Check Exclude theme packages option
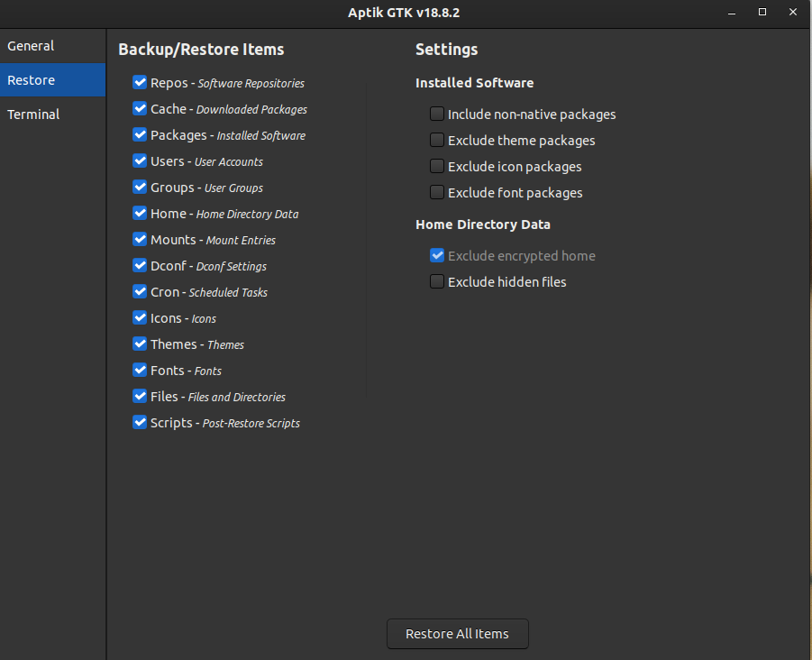The width and height of the screenshot is (812, 660). point(437,141)
